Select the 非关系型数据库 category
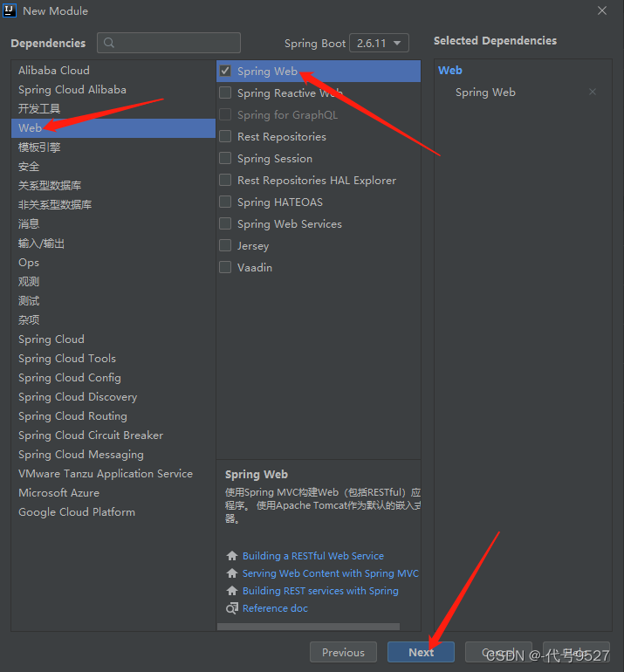The height and width of the screenshot is (672, 624). pos(113,205)
